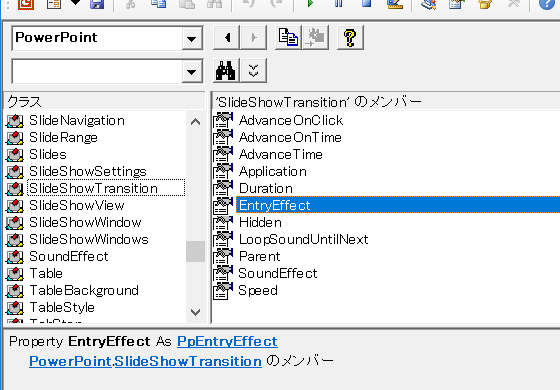Viewport: 560px width, 390px height.
Task: Click the 'SlideShowTransition' のメンバー header
Action: pos(386,102)
